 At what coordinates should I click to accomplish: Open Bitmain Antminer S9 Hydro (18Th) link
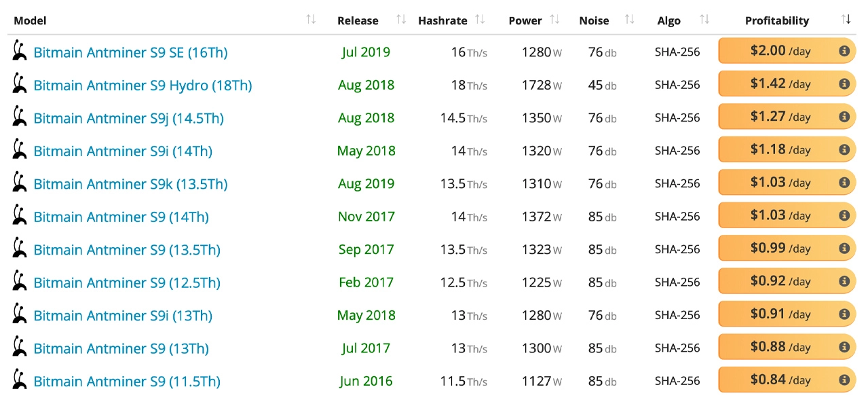(143, 85)
